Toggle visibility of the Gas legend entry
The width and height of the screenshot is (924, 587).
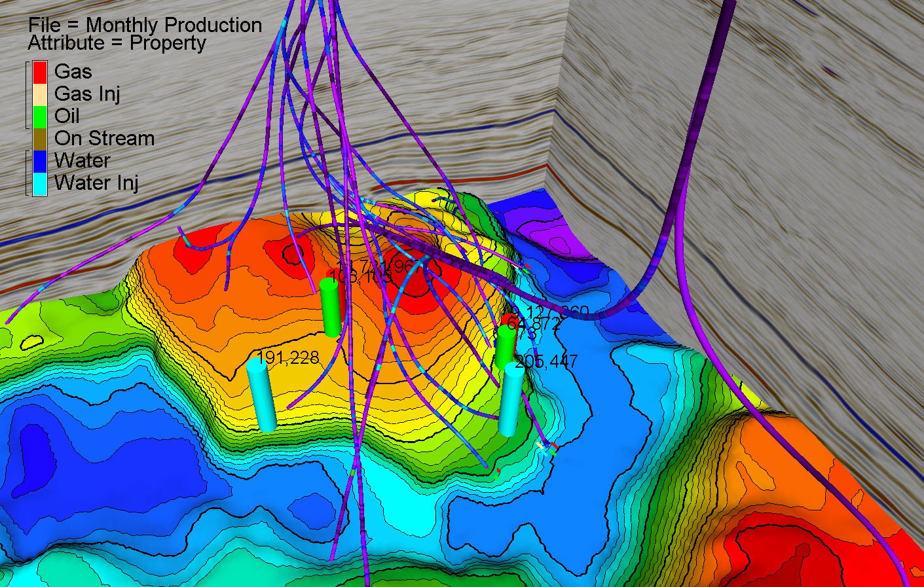[x=41, y=71]
